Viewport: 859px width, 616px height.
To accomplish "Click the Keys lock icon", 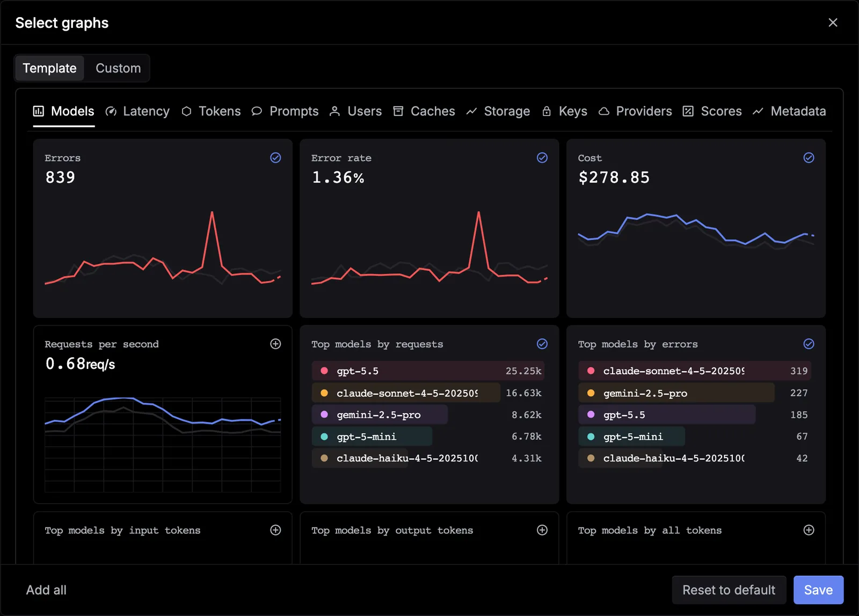I will point(547,111).
